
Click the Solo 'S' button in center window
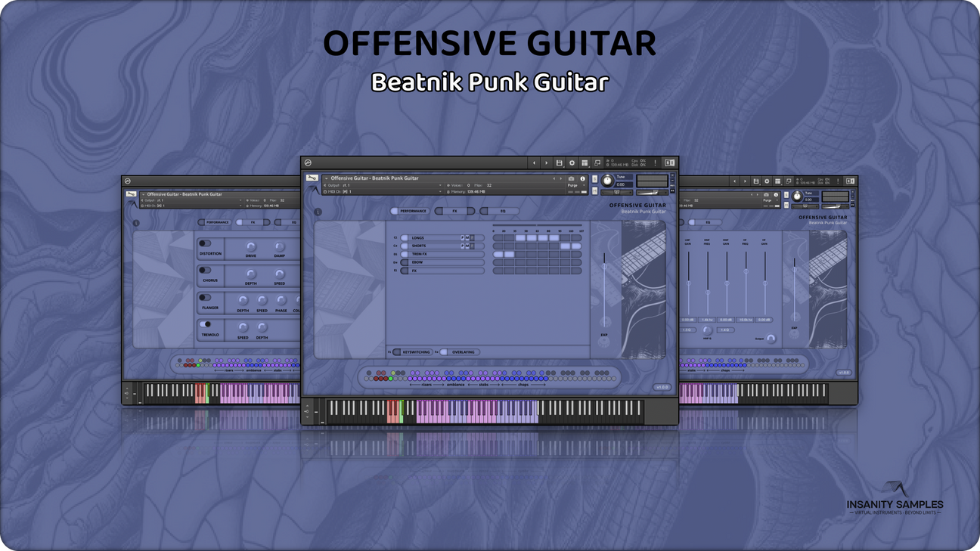tap(594, 178)
